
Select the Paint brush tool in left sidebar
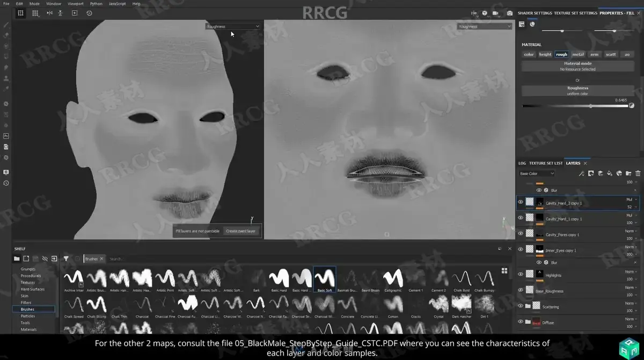tap(6, 25)
